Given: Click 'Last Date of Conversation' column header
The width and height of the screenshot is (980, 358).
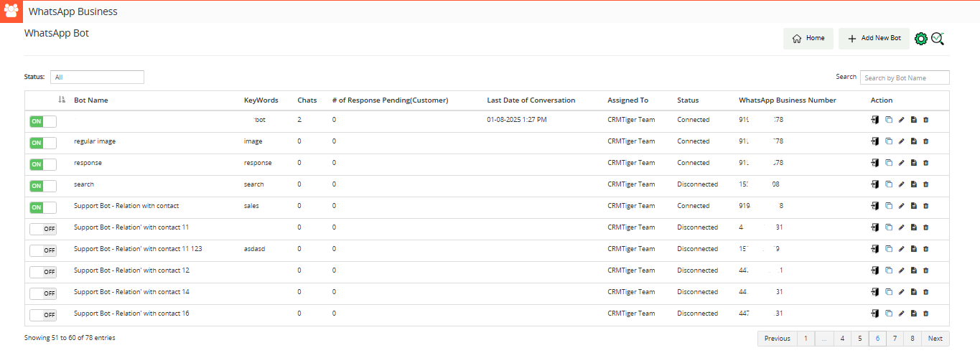Looking at the screenshot, I should tap(531, 100).
